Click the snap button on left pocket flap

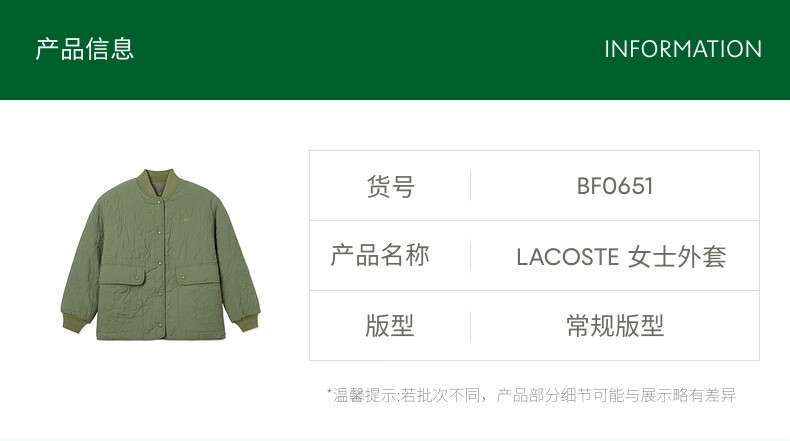[137, 275]
